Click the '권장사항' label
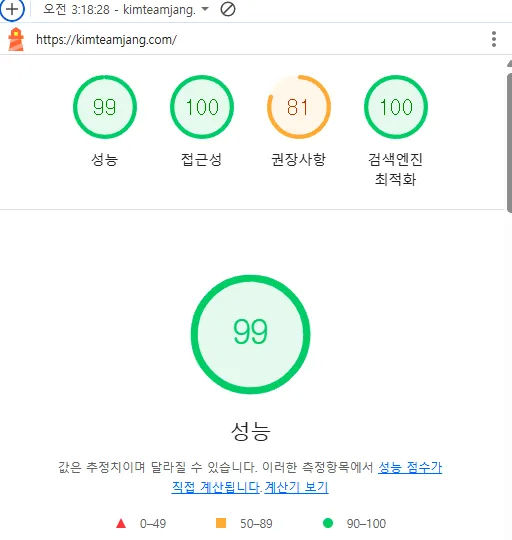This screenshot has width=512, height=540. pyautogui.click(x=299, y=160)
